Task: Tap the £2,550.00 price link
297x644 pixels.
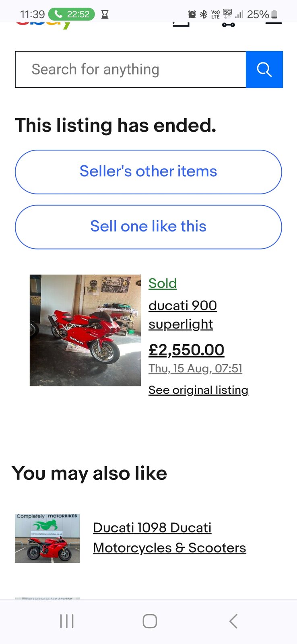Action: pyautogui.click(x=186, y=350)
